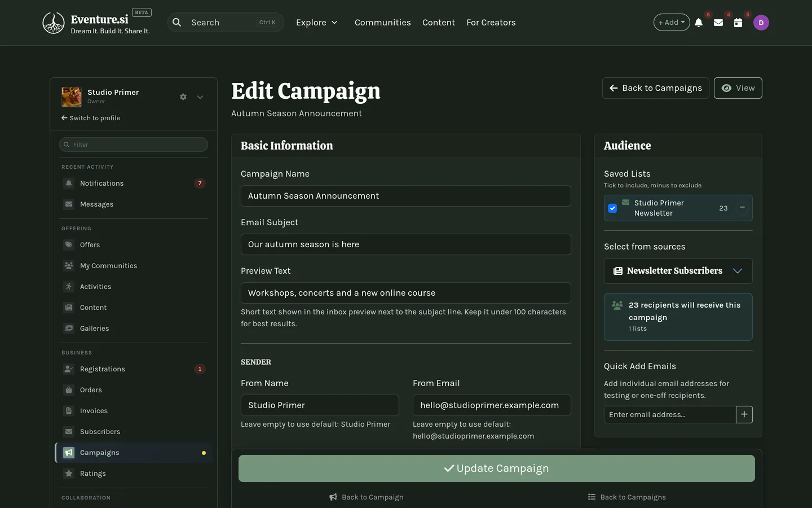Screen dimensions: 812x508
Task: Click Back to Campaigns button at top
Action: click(656, 88)
